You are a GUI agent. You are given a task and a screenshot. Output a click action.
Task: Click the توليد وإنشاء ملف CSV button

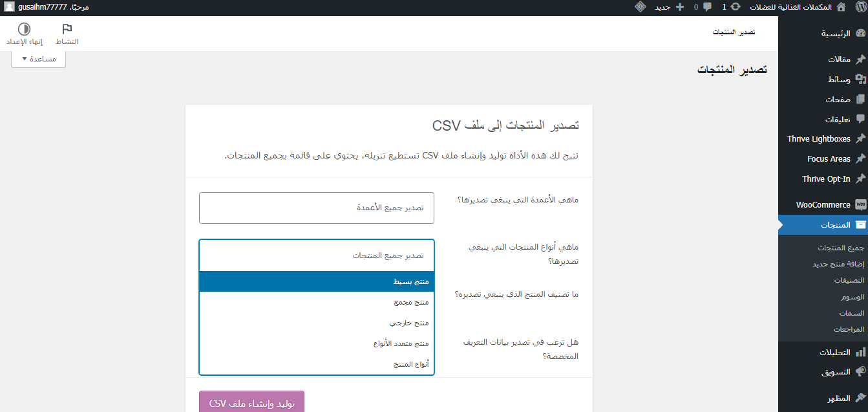pyautogui.click(x=251, y=403)
